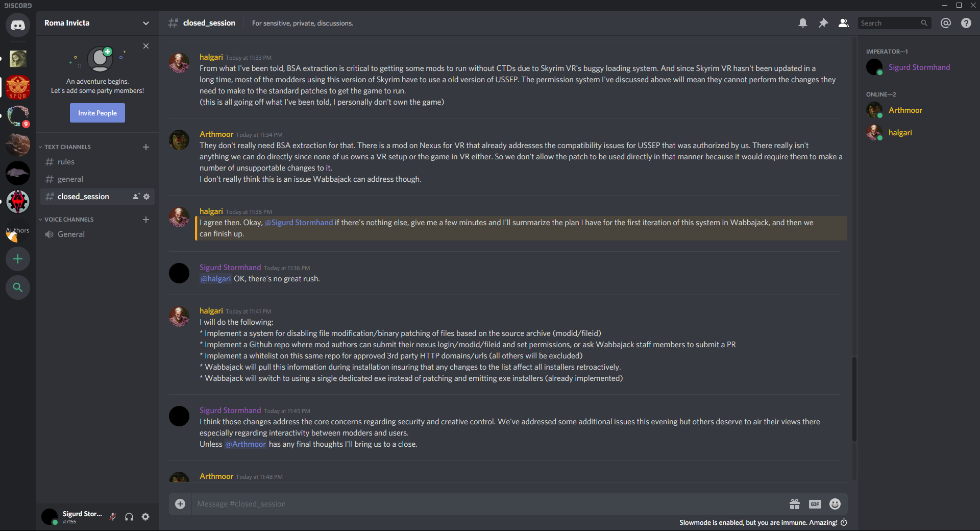Open the GIF picker
The image size is (980, 531).
pyautogui.click(x=815, y=504)
